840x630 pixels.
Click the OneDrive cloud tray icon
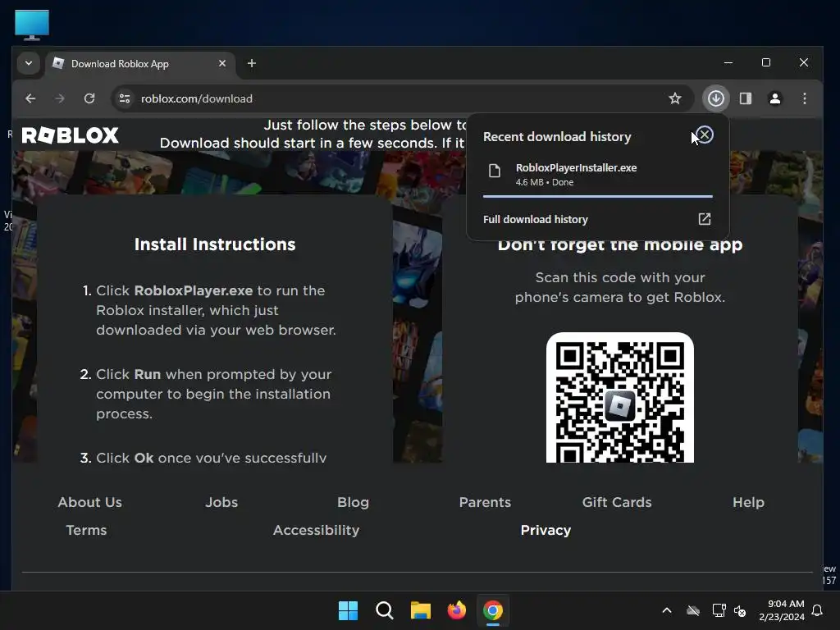(693, 610)
